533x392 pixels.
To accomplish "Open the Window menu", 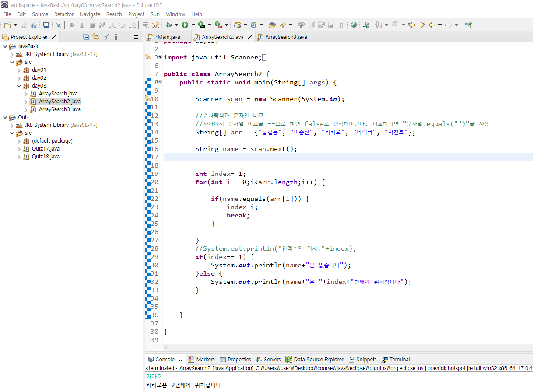I will [x=175, y=14].
